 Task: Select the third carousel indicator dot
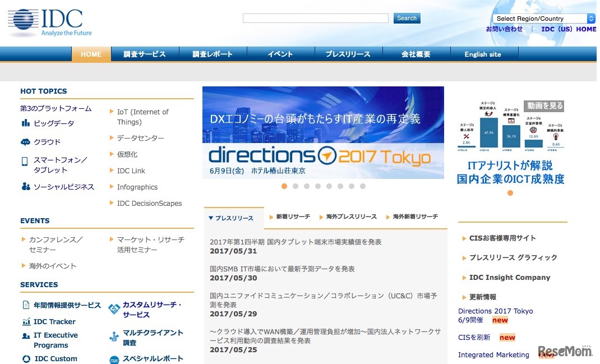pyautogui.click(x=307, y=186)
